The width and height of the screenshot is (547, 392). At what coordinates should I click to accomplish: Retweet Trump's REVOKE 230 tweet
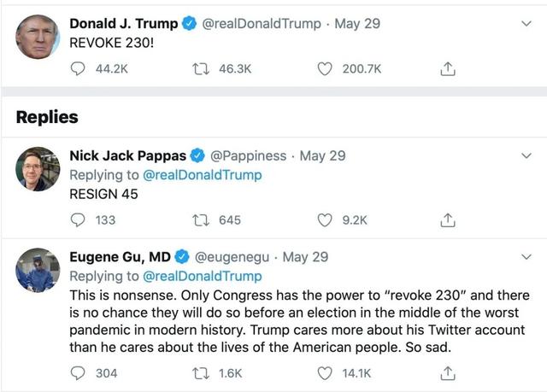click(x=202, y=67)
